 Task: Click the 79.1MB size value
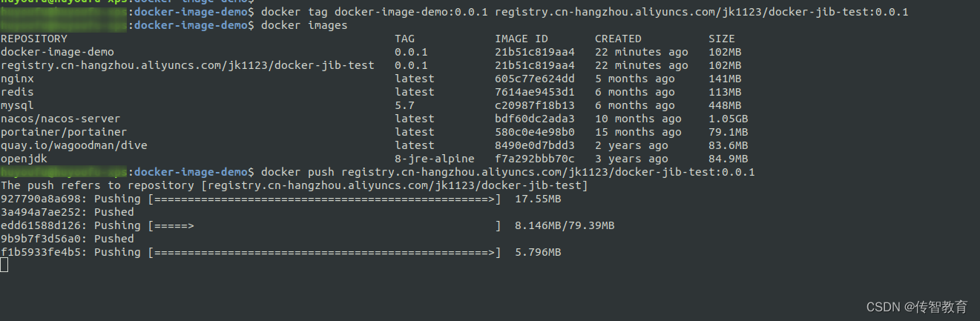point(729,132)
